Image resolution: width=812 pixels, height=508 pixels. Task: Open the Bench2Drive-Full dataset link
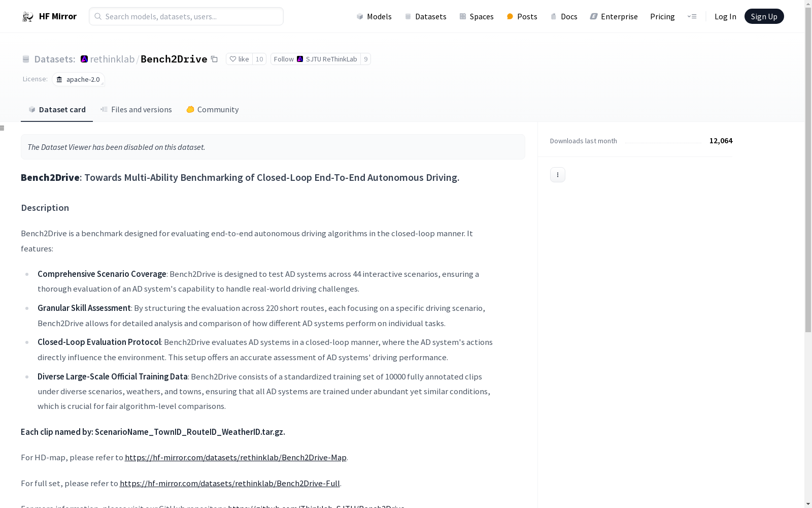tap(230, 483)
